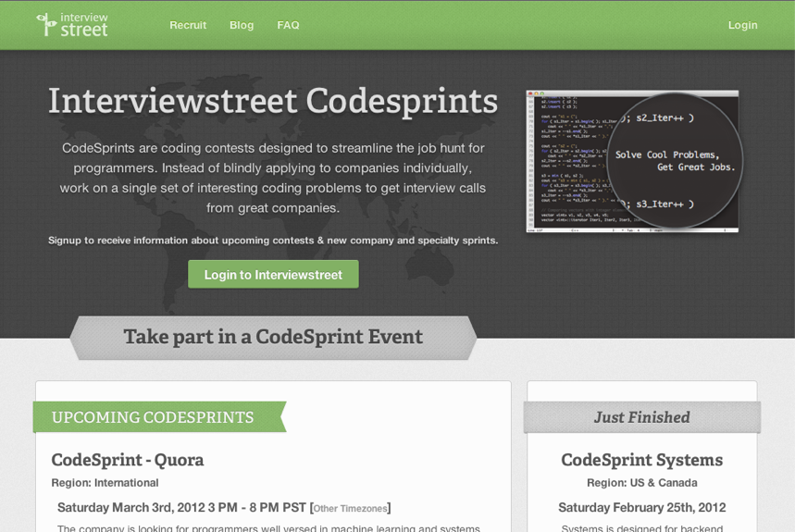The width and height of the screenshot is (795, 532).
Task: Open the CodeSprint - Quora event title
Action: click(128, 460)
